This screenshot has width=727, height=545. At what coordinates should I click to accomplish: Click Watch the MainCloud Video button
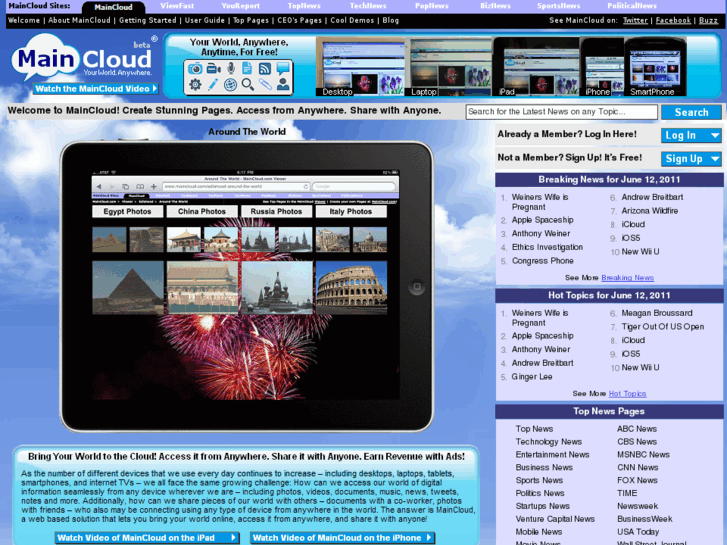[x=96, y=89]
